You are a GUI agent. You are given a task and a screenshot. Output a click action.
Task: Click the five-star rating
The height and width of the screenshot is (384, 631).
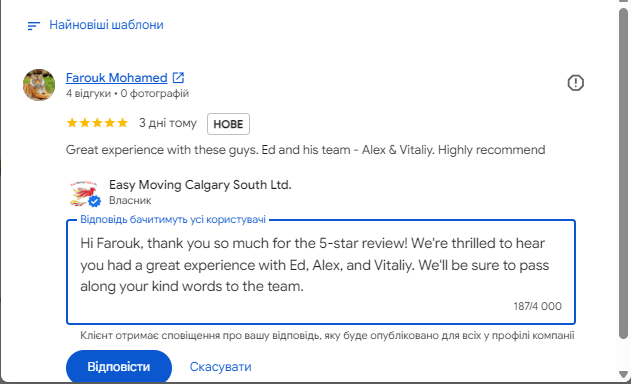click(97, 123)
